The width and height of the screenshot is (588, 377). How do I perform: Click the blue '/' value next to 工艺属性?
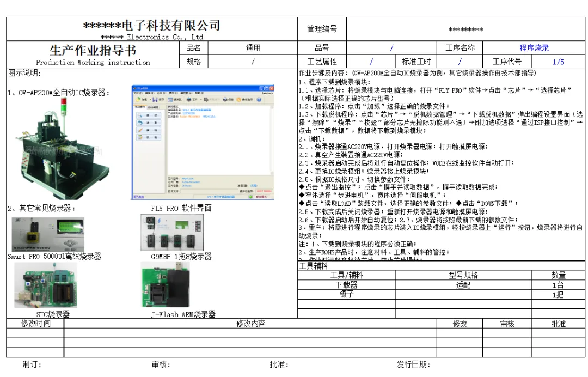pos(371,62)
